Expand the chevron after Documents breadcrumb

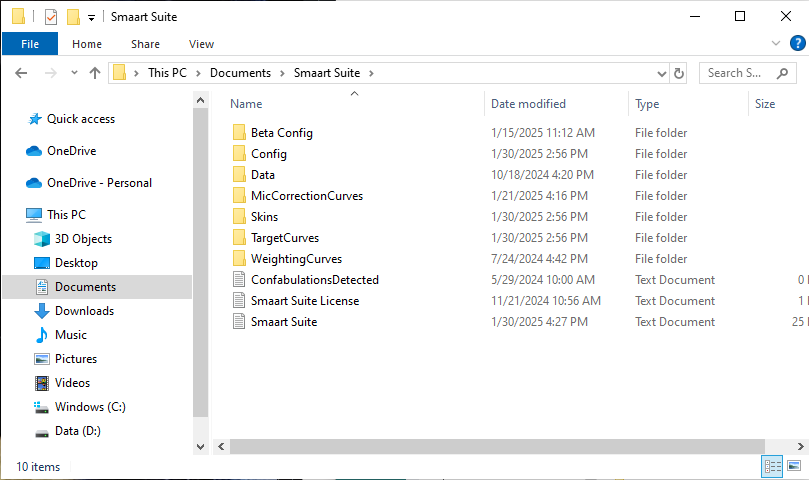tap(282, 73)
